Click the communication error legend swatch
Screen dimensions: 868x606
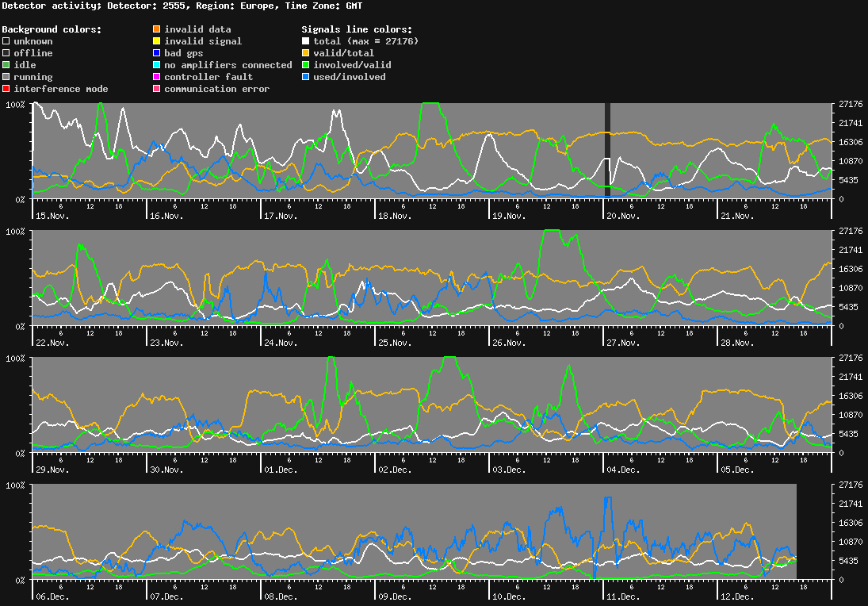(156, 89)
